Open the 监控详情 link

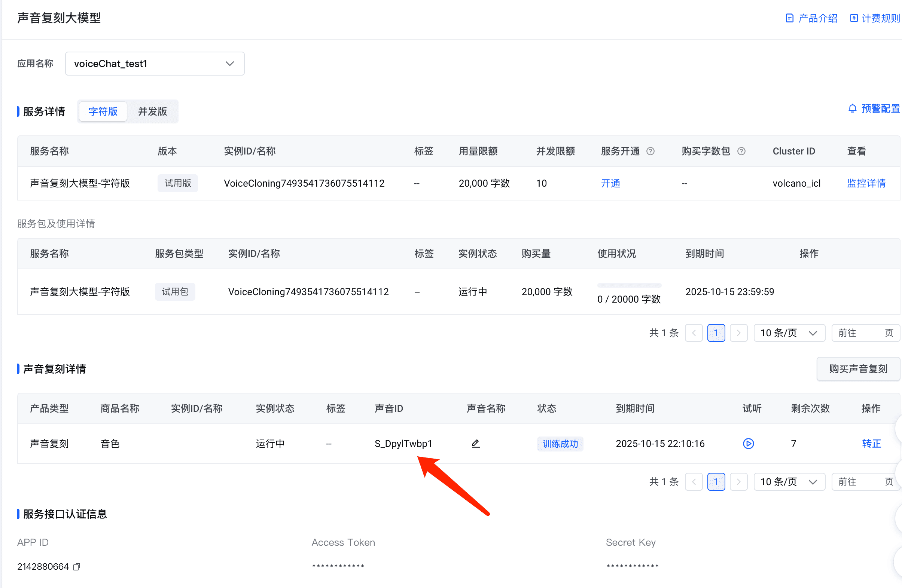coord(866,183)
